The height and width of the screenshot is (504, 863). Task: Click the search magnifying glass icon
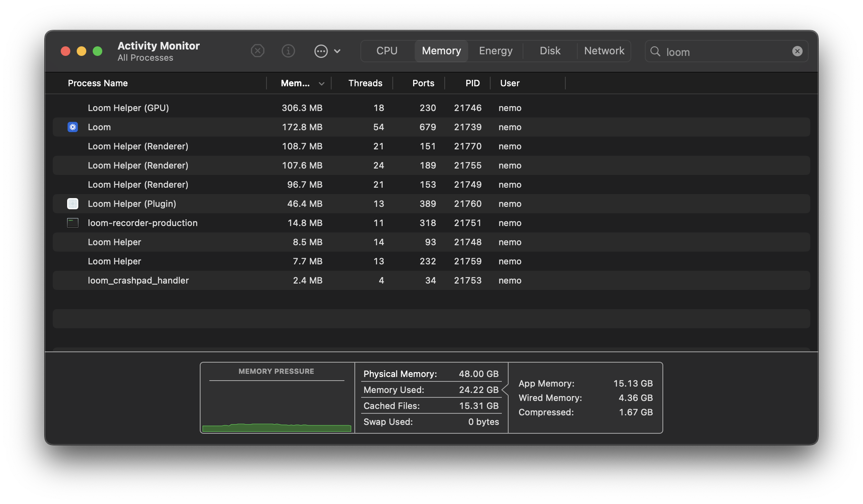pyautogui.click(x=655, y=52)
